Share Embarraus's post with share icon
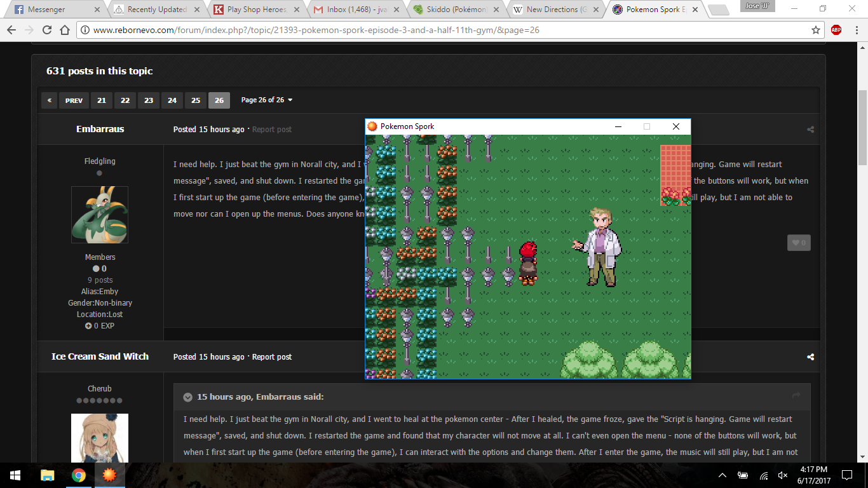The height and width of the screenshot is (488, 868). point(810,130)
